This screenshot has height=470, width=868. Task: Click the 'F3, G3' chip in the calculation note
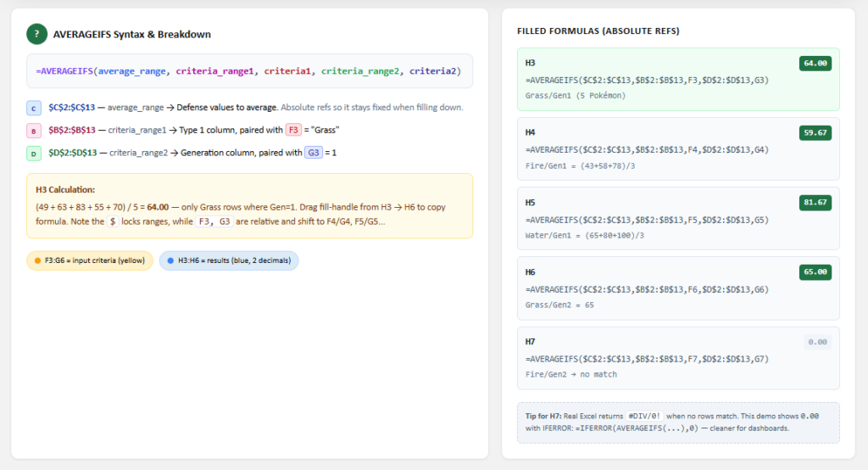(x=214, y=221)
